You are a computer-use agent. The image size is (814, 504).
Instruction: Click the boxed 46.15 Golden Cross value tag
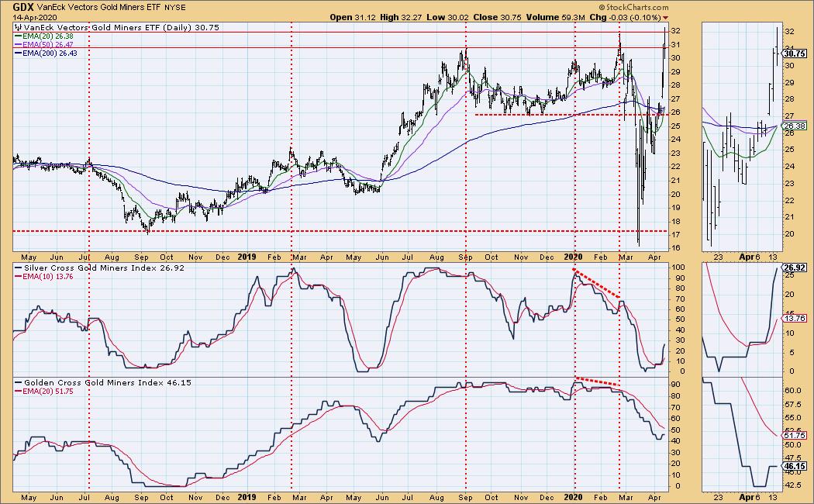point(795,467)
